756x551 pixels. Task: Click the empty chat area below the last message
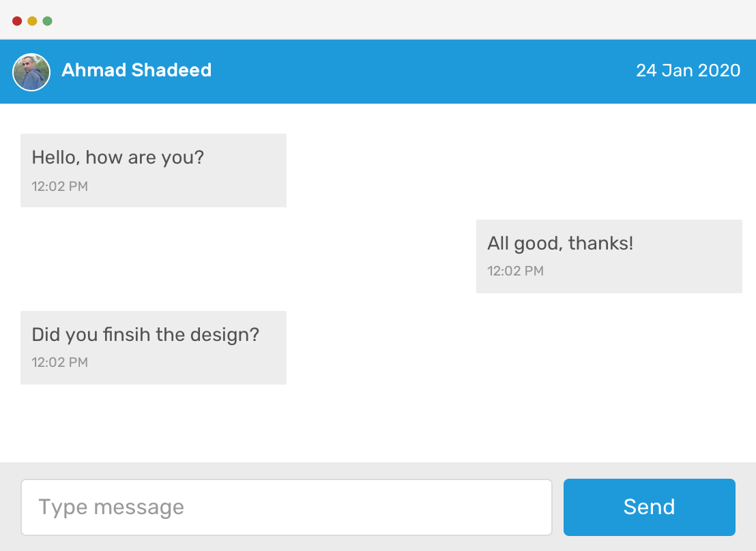point(375,423)
